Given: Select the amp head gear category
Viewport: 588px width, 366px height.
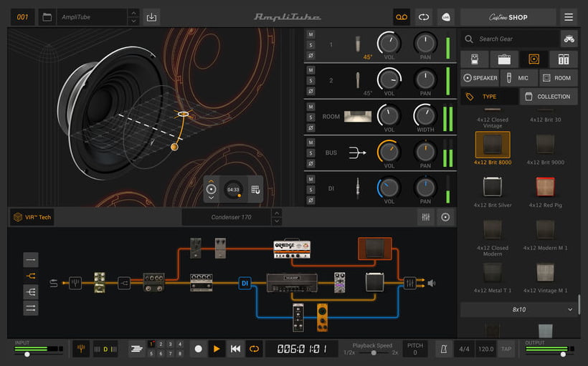Looking at the screenshot, I should tap(504, 59).
